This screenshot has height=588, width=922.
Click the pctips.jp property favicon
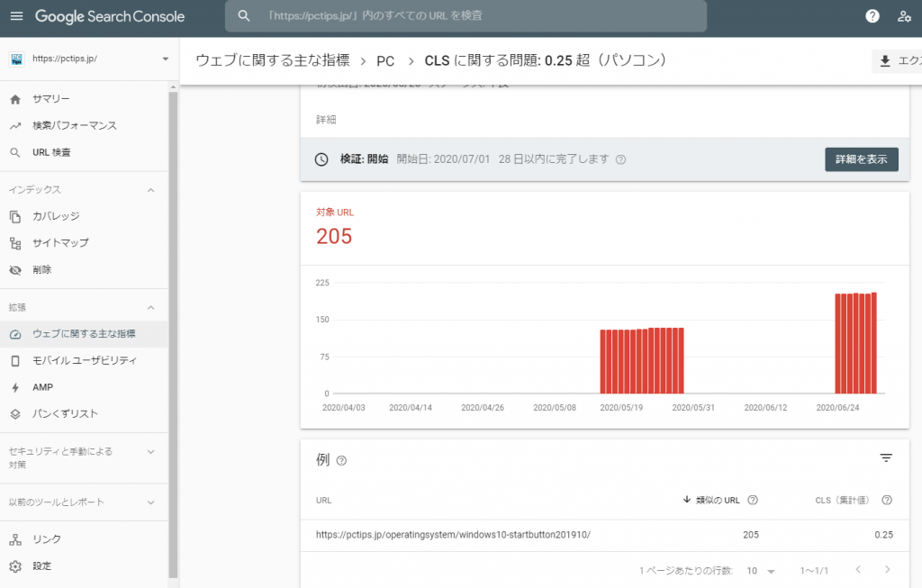pos(16,59)
